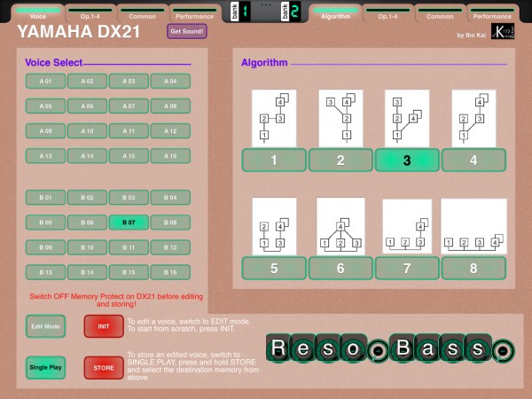Image resolution: width=532 pixels, height=399 pixels.
Task: Switch to bank 2 Op.1-4 tab
Action: click(x=387, y=13)
